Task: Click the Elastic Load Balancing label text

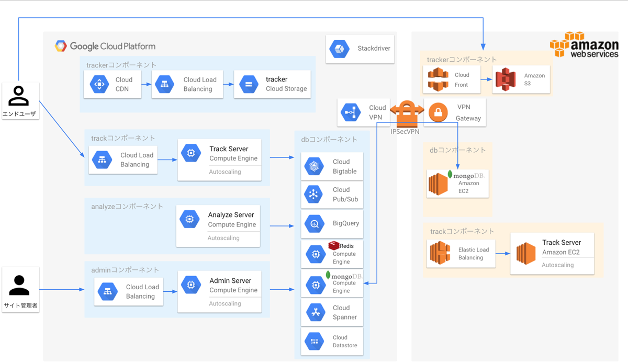Action: click(474, 254)
